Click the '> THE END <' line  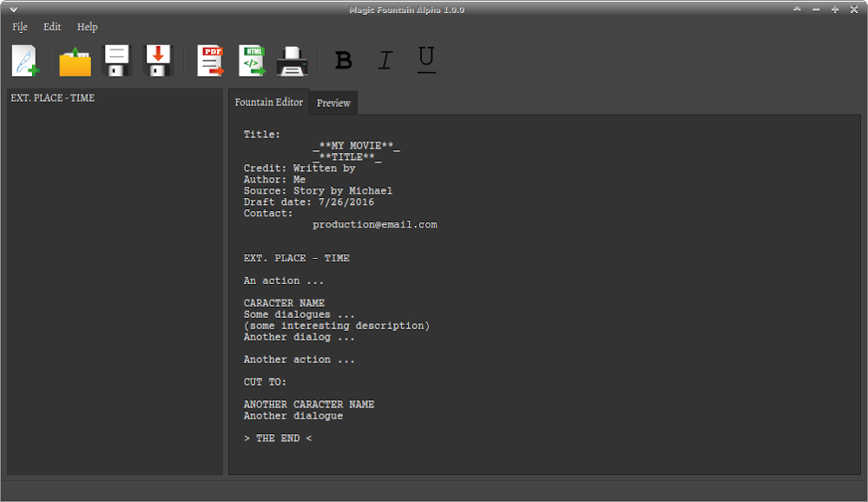[x=278, y=439]
